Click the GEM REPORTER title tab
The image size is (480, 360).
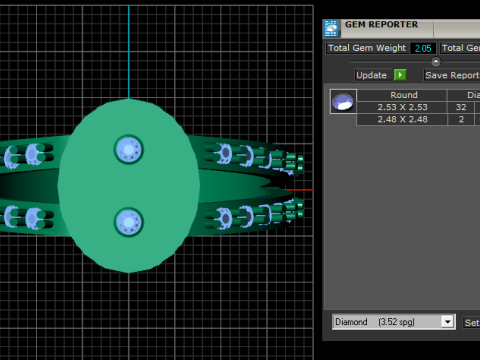pos(381,24)
